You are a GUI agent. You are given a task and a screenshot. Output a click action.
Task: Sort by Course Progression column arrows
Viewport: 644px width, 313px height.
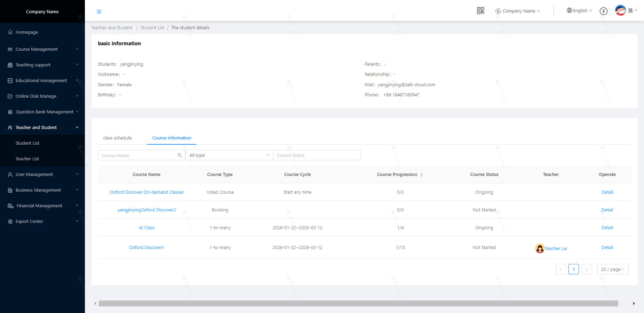pyautogui.click(x=421, y=175)
